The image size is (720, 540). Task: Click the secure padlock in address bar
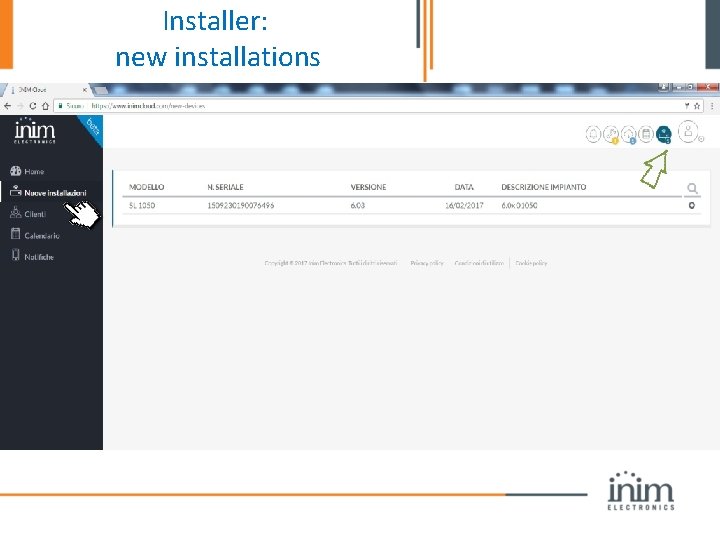point(60,106)
